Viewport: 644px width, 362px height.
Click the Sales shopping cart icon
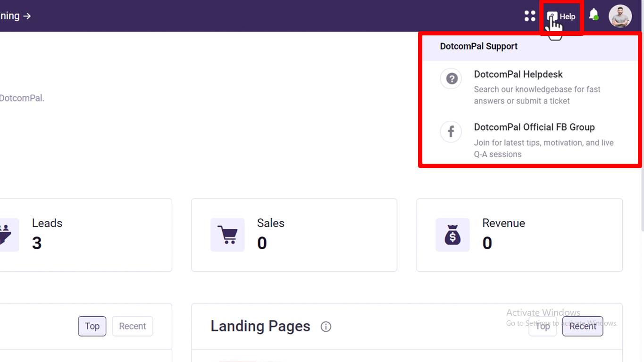pyautogui.click(x=227, y=235)
